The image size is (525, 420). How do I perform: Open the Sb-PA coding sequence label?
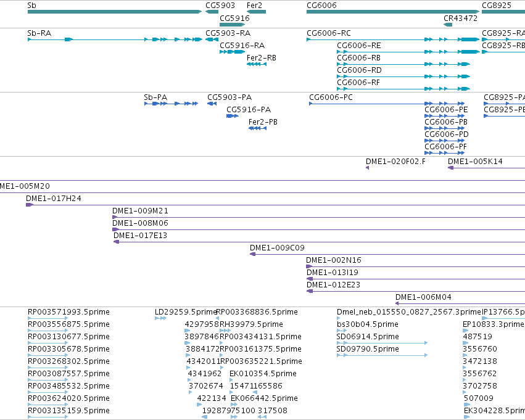pyautogui.click(x=155, y=97)
